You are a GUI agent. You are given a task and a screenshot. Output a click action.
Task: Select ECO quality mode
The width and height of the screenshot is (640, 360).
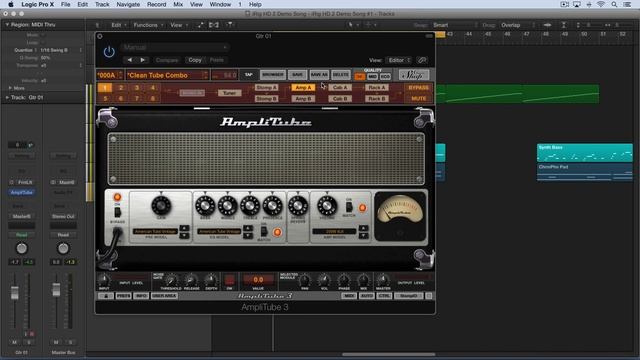(385, 77)
